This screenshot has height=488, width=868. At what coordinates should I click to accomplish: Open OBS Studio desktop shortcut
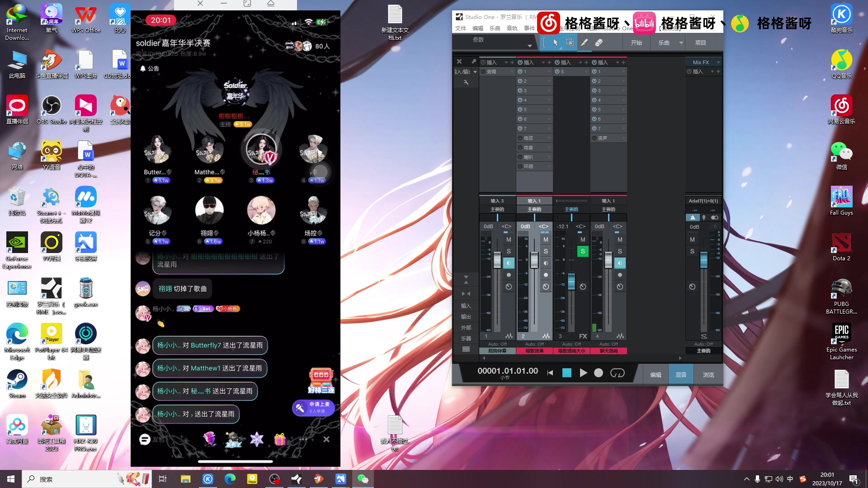pos(52,109)
